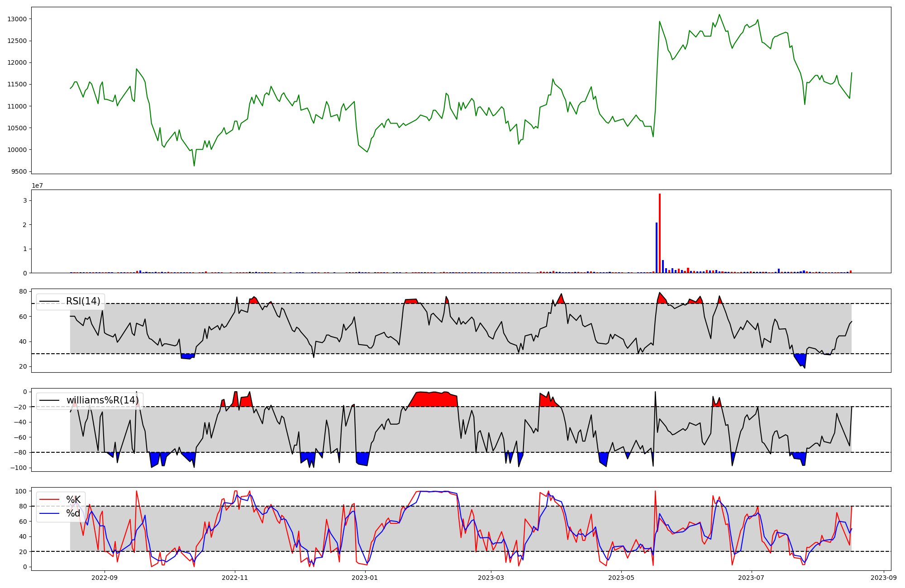Click the 2023-01 date tick label
905x588 pixels.
pyautogui.click(x=365, y=578)
